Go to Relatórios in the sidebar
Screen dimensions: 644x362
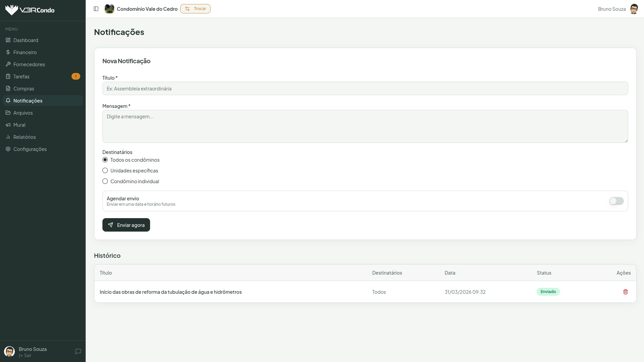click(x=25, y=137)
